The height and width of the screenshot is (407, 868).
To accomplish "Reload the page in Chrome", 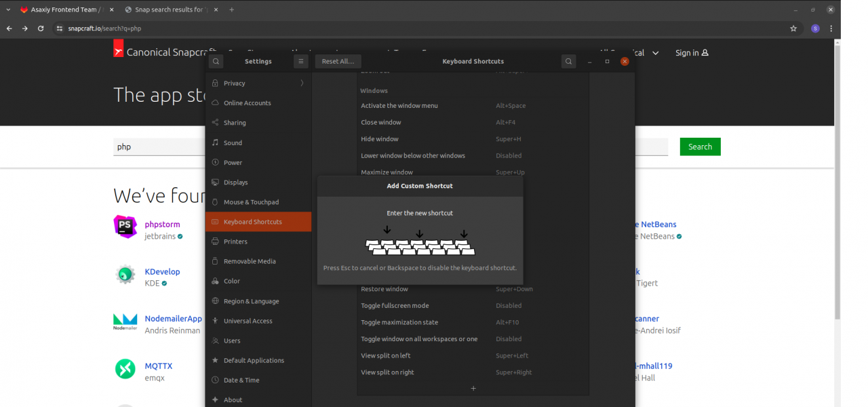I will click(x=41, y=28).
